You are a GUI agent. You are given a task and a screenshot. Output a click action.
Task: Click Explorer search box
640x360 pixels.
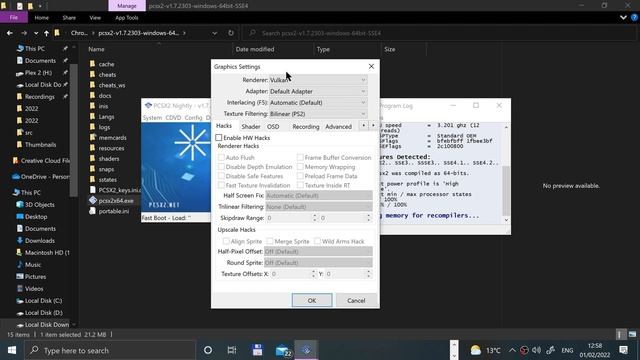[439, 33]
